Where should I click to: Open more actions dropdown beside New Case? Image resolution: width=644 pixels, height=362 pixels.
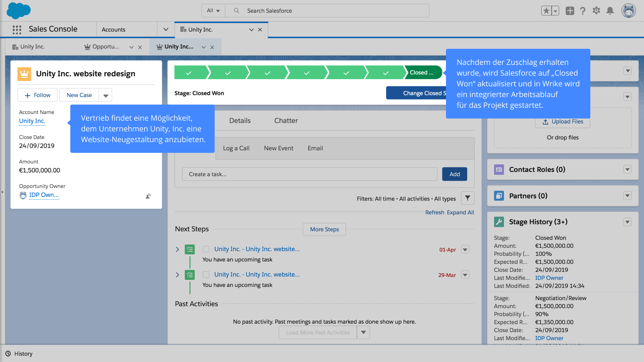[x=105, y=95]
